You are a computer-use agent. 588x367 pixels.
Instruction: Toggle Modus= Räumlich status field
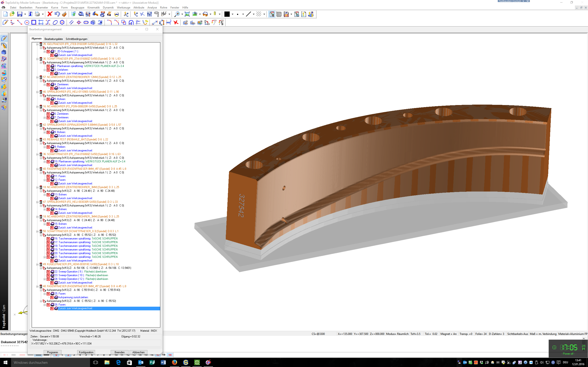pos(397,334)
